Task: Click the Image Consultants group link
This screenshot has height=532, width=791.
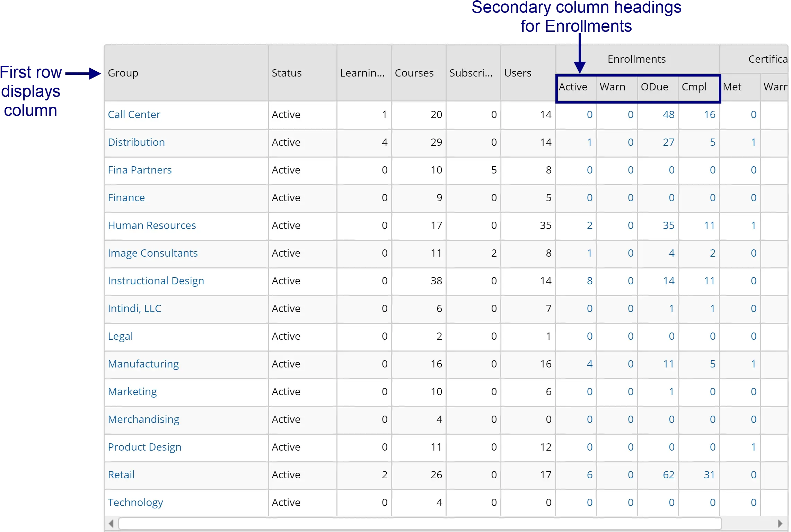Action: click(x=152, y=252)
